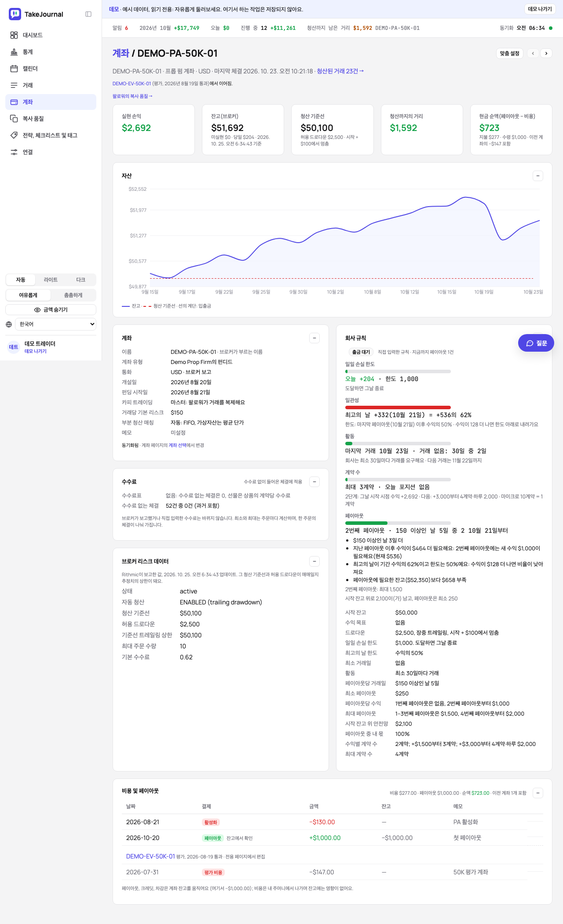Open the 한국어 language dropdown
This screenshot has width=563, height=924.
(55, 324)
